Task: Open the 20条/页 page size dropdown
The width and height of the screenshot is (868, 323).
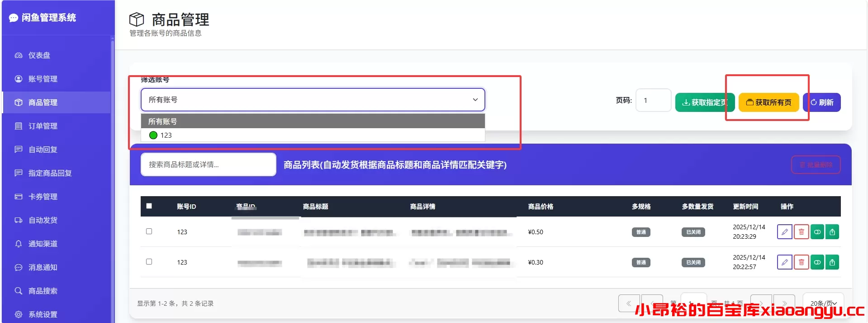Action: coord(823,303)
